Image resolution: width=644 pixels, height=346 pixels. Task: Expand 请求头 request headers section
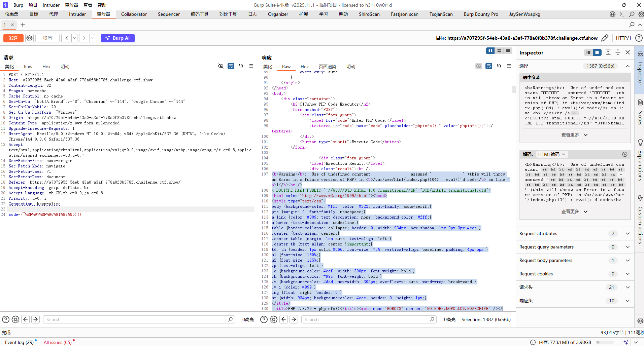point(574,287)
